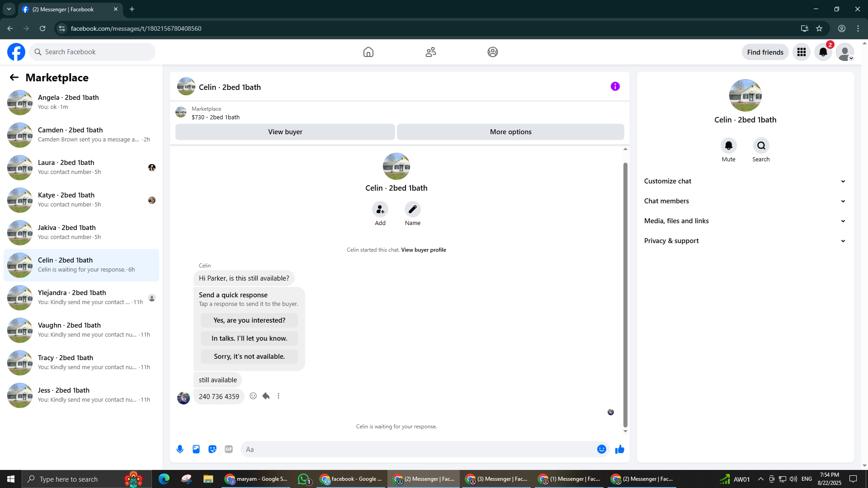The height and width of the screenshot is (488, 868).
Task: Open the Friends tab in top navigation
Action: (430, 52)
